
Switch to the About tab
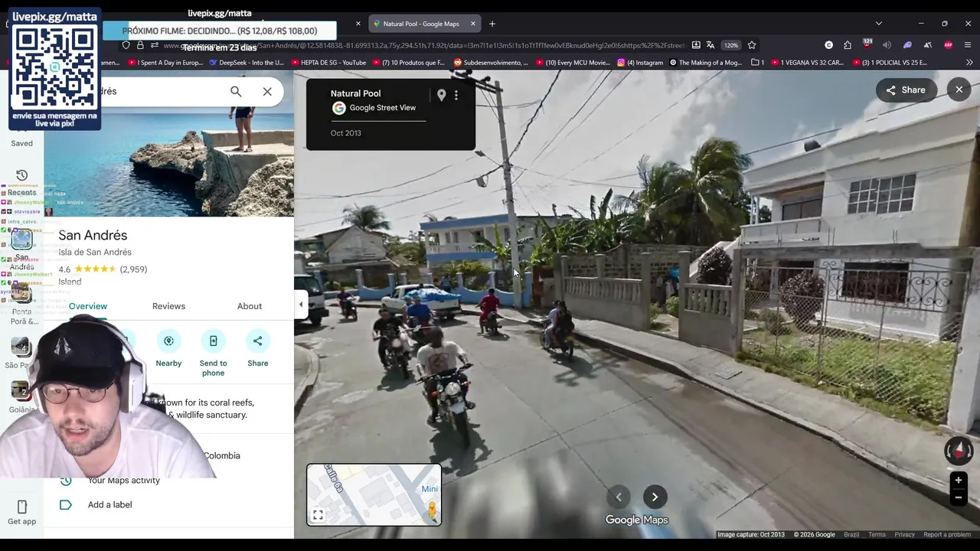[x=249, y=306]
